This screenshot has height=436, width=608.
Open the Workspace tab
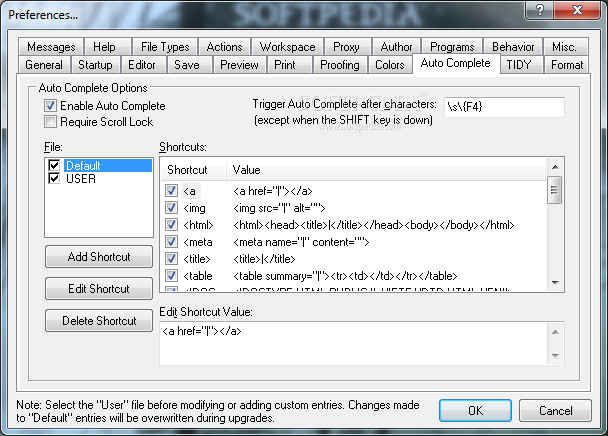287,47
